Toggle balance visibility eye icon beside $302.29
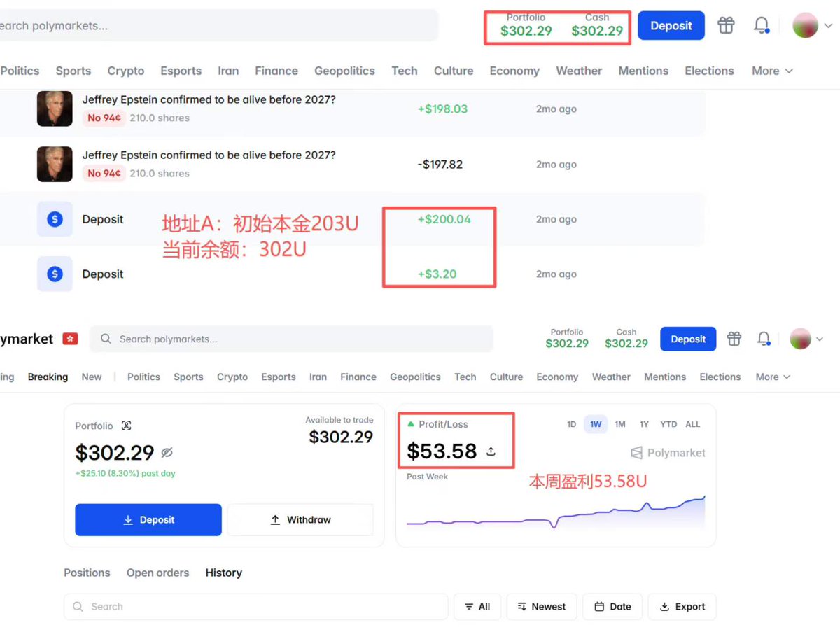This screenshot has width=840, height=630. (167, 453)
